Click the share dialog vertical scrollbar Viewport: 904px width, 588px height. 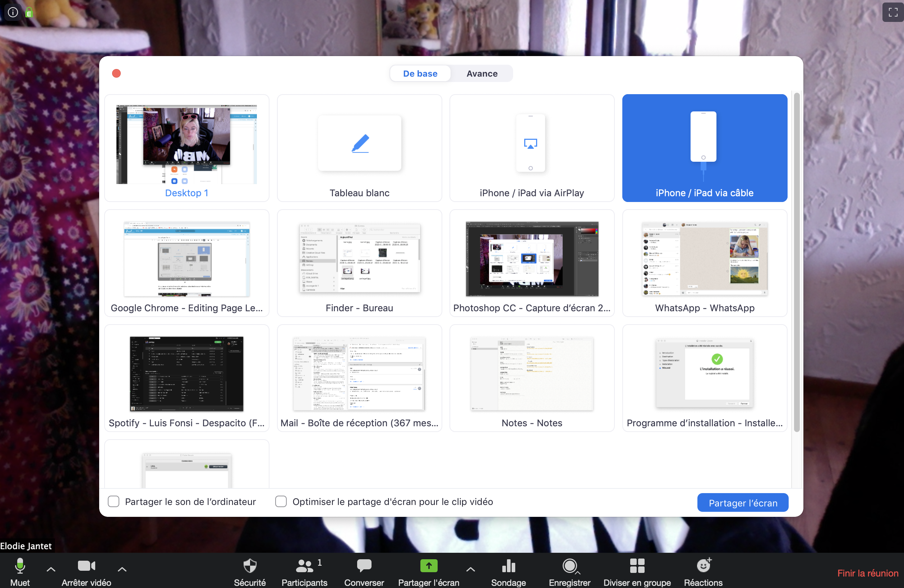pos(797,262)
